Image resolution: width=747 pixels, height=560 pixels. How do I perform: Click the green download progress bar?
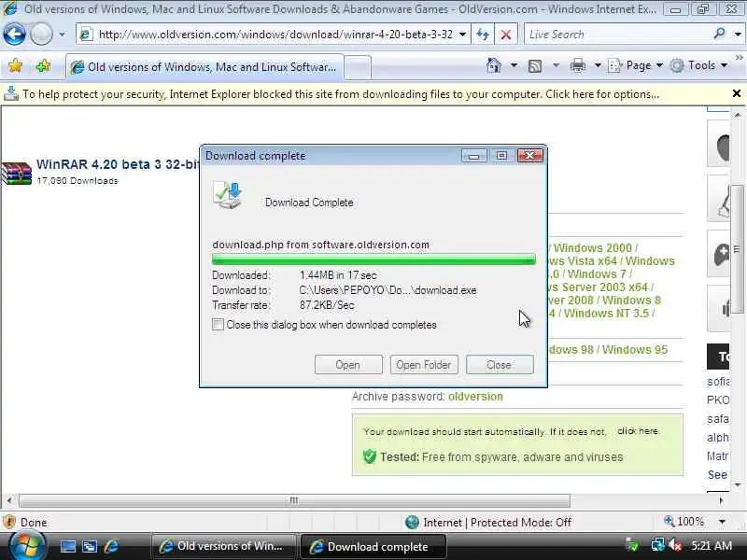click(x=373, y=259)
